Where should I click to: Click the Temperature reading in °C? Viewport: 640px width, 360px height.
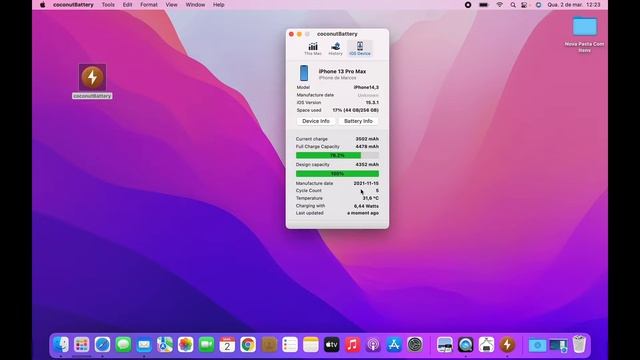371,198
